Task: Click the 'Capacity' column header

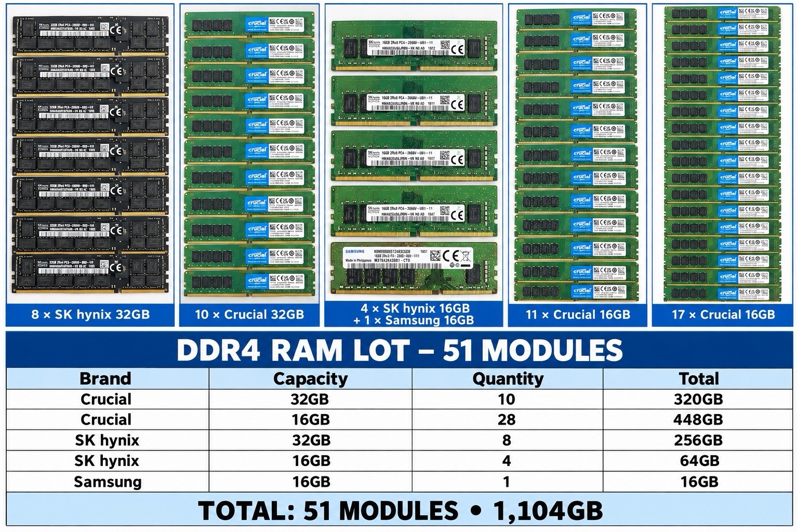Action: tap(310, 379)
